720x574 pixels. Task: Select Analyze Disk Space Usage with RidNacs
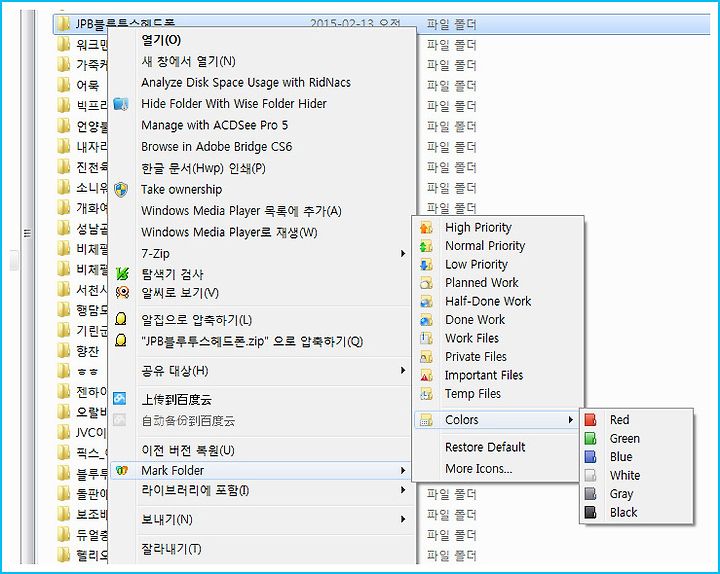246,83
